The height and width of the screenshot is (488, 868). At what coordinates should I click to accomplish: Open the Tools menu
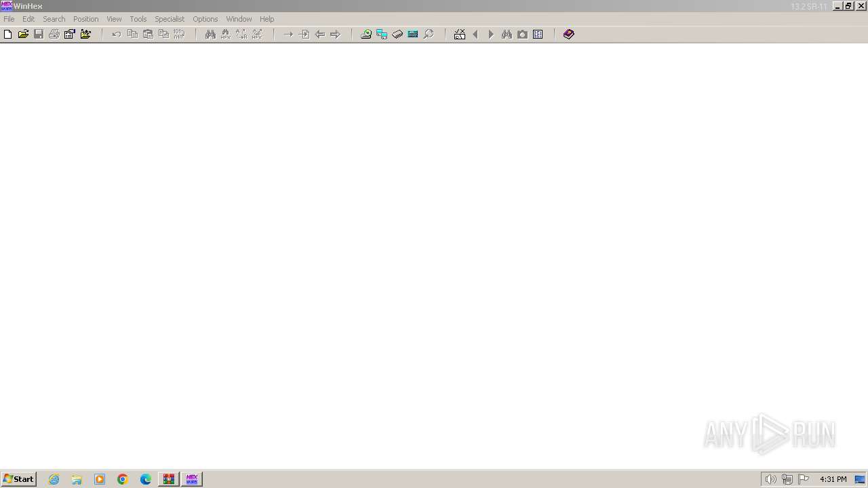pyautogui.click(x=138, y=19)
